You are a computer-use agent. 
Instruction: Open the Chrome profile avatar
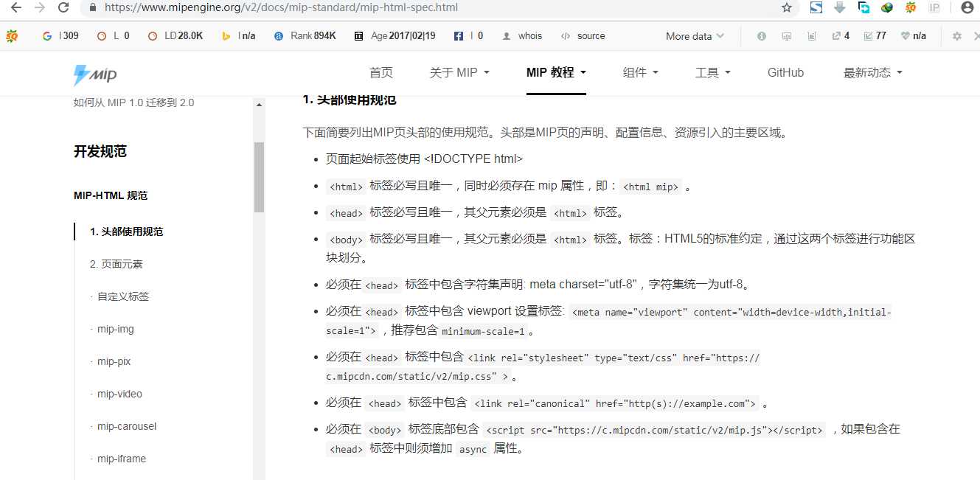967,7
